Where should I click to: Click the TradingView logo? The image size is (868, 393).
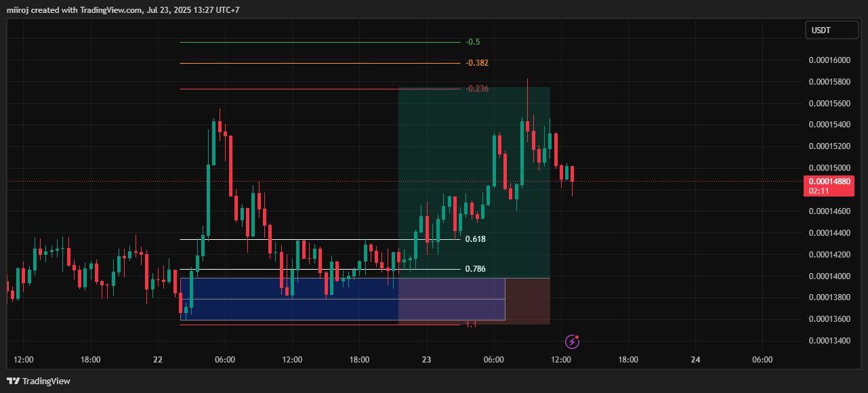pyautogui.click(x=39, y=381)
